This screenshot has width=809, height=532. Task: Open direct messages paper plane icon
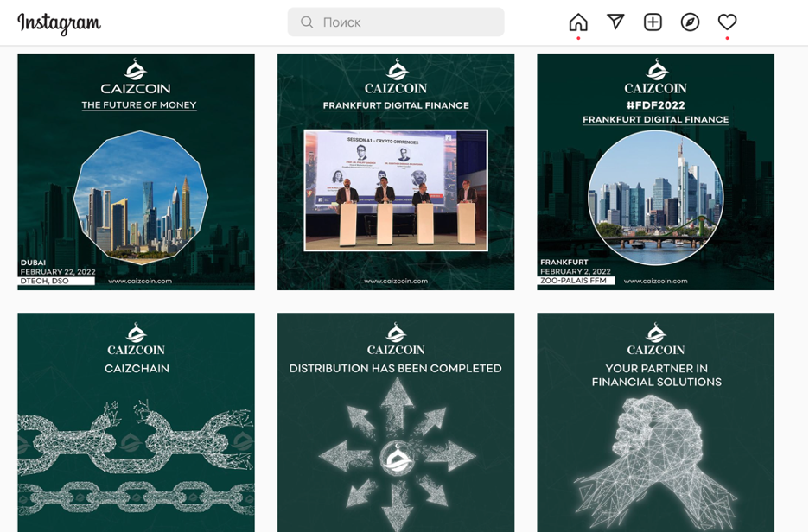click(x=615, y=22)
